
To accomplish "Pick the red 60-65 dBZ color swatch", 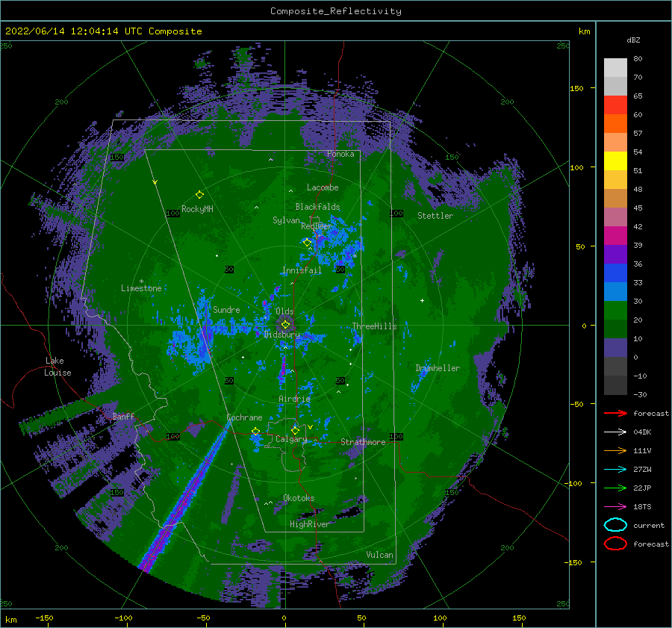I will click(x=615, y=105).
